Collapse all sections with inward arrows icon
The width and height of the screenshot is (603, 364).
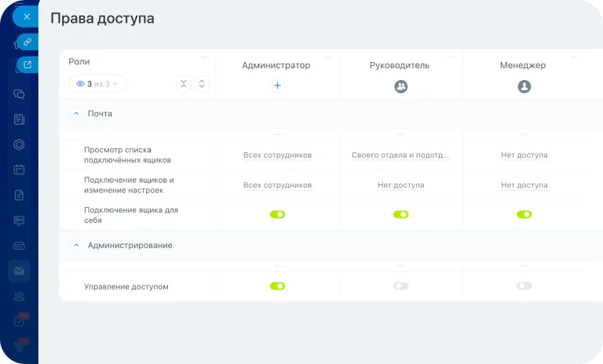click(184, 84)
